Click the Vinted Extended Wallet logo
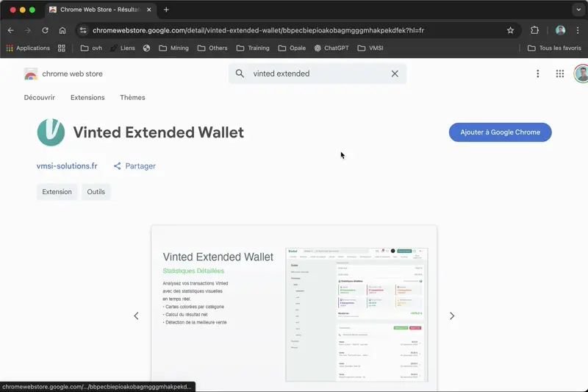Viewport: 588px width, 392px height. tap(51, 132)
